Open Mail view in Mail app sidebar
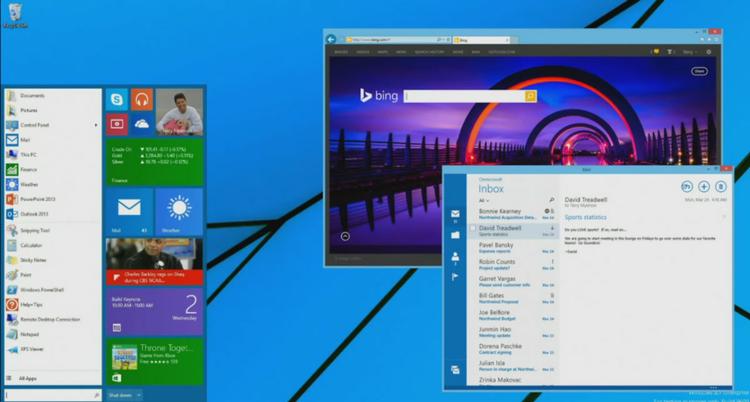 point(455,215)
